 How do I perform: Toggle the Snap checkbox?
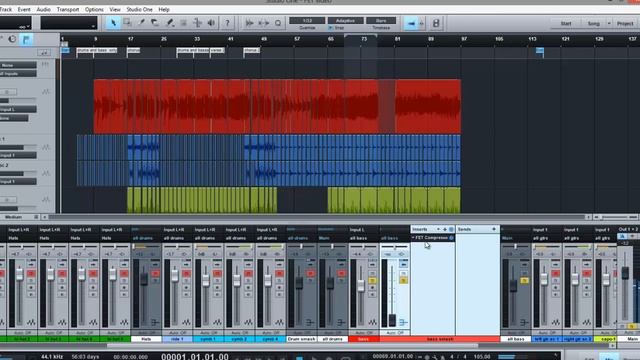coord(331,28)
